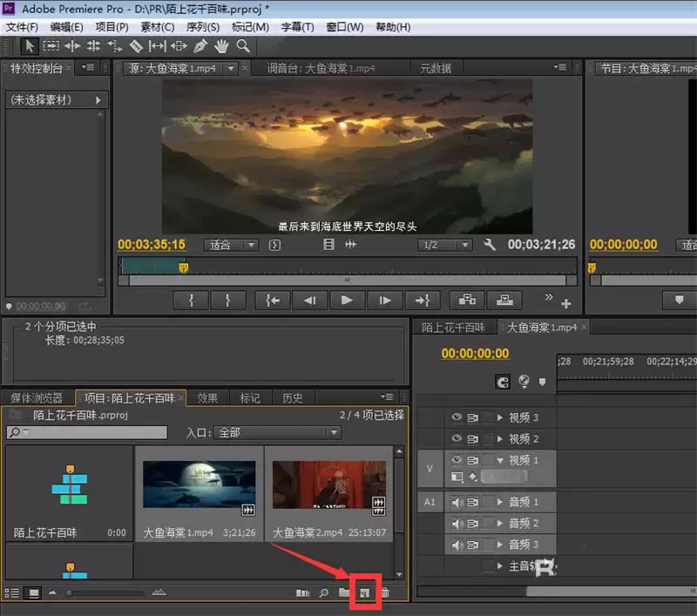
Task: Click the trash Clear icon in project panel
Action: pyautogui.click(x=385, y=592)
